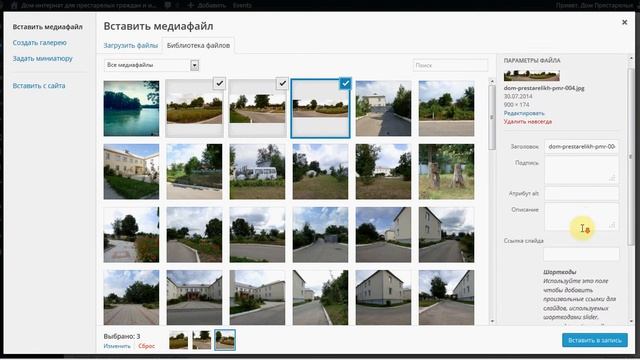This screenshot has height=360, width=640.
Task: Select first thumbnail in selection tray
Action: pos(178,340)
